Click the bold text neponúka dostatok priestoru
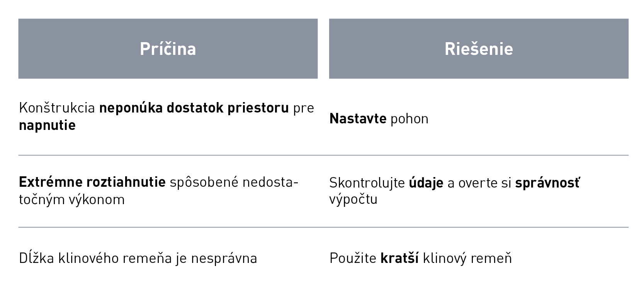The width and height of the screenshot is (644, 307). 194,108
